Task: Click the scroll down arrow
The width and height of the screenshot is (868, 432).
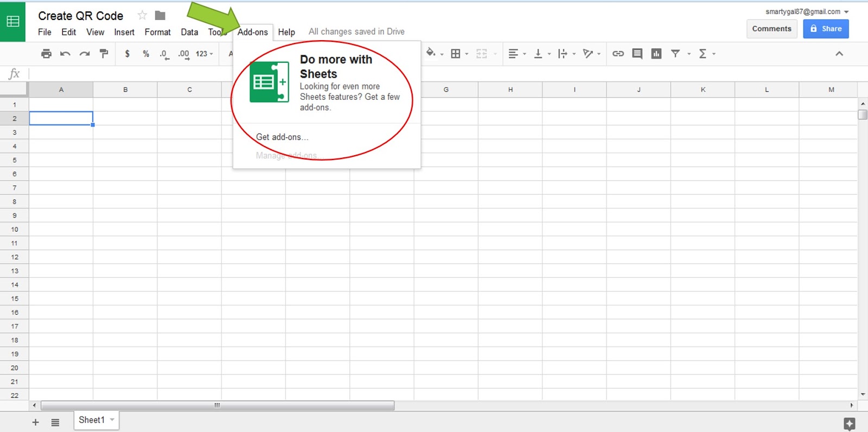Action: tap(863, 395)
